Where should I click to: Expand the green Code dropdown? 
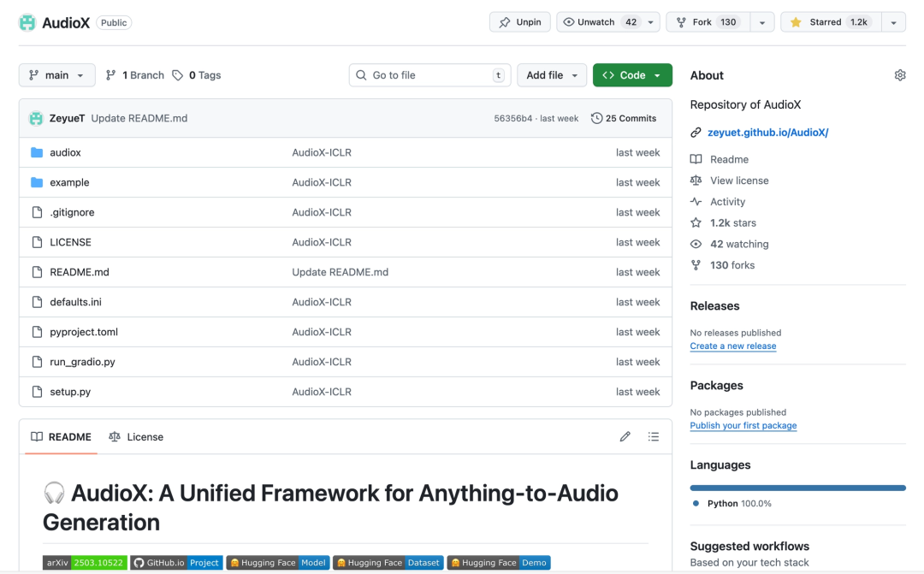[x=631, y=75]
